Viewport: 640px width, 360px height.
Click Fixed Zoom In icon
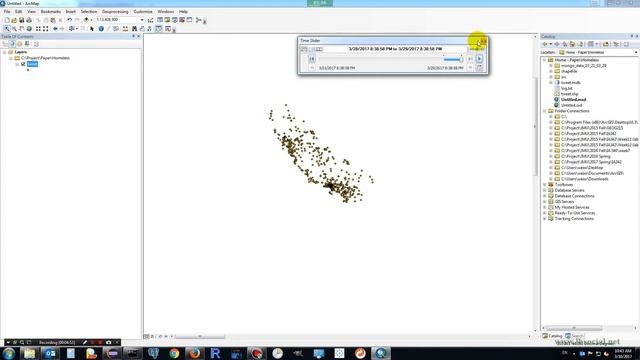[38, 29]
